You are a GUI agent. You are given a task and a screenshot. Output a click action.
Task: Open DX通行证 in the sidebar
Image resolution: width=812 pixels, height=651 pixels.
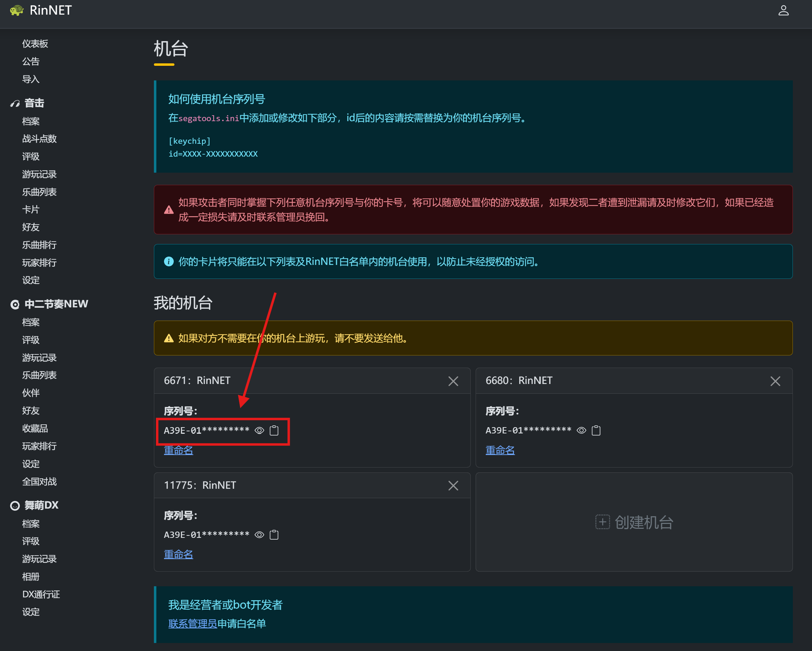tap(41, 594)
